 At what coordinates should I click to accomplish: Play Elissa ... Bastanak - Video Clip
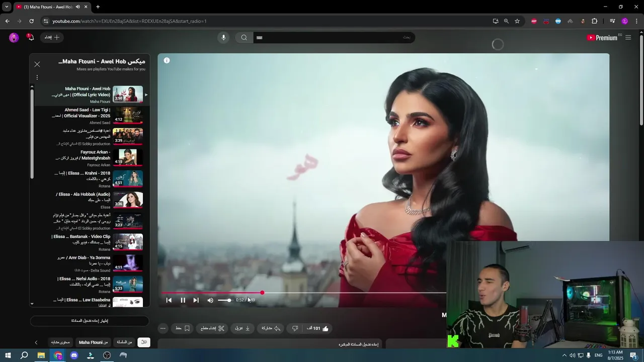[90, 242]
